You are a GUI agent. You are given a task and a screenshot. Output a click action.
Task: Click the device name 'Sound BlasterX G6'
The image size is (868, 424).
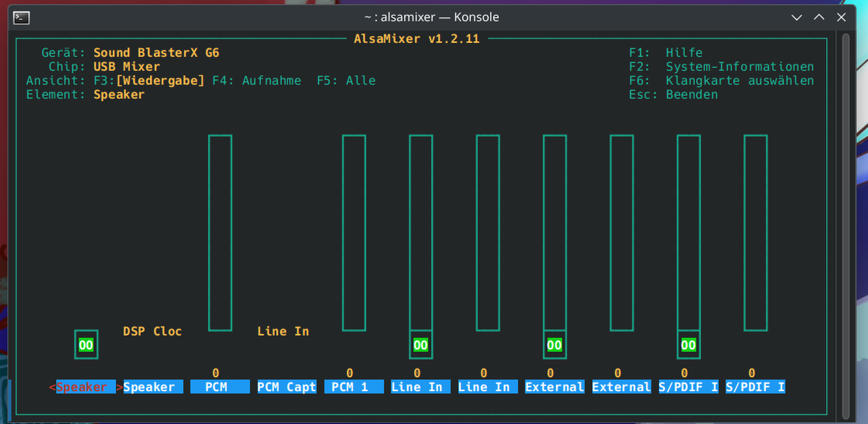click(x=156, y=52)
